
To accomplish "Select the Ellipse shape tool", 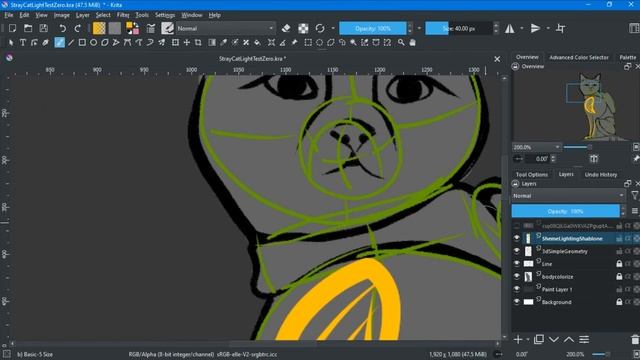I will click(x=93, y=42).
